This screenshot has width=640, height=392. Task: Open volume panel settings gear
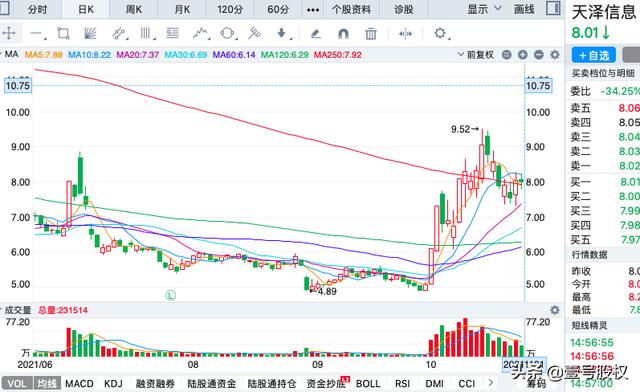555,310
